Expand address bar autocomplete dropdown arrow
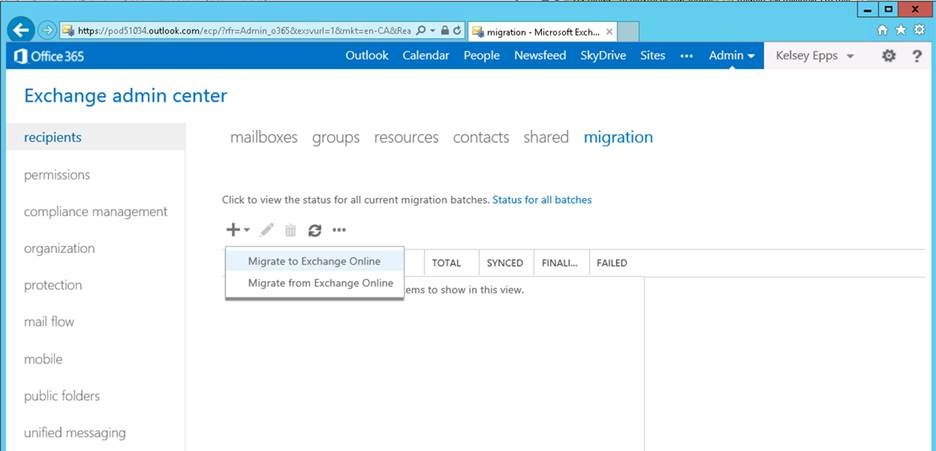Image resolution: width=936 pixels, height=451 pixels. pyautogui.click(x=433, y=30)
